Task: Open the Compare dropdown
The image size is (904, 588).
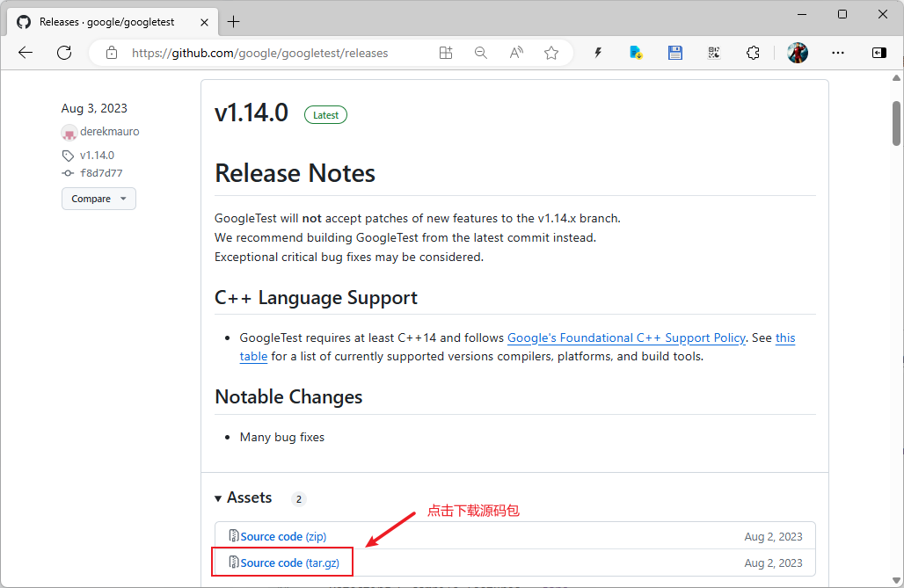Action: [98, 199]
